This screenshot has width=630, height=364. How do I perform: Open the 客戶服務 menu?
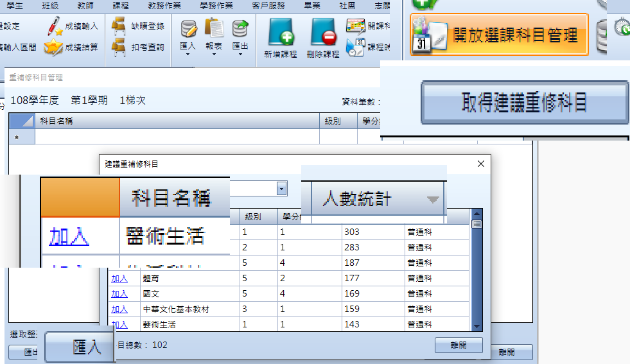coord(268,5)
